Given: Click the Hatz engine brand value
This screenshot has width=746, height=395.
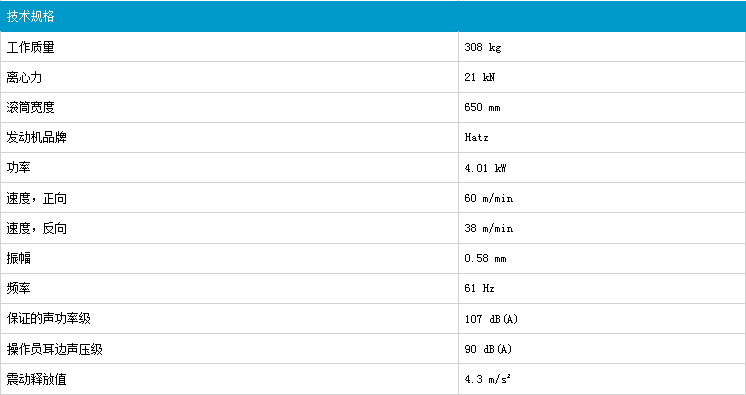Looking at the screenshot, I should click(476, 137).
